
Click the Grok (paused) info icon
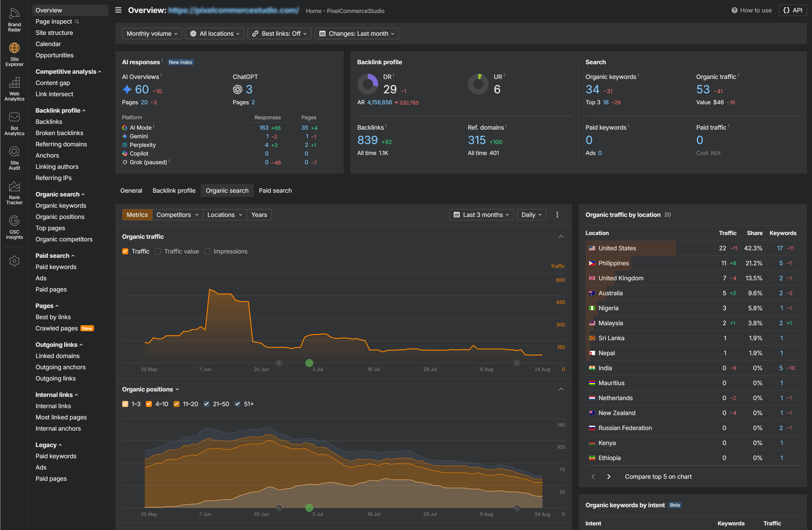click(x=169, y=160)
